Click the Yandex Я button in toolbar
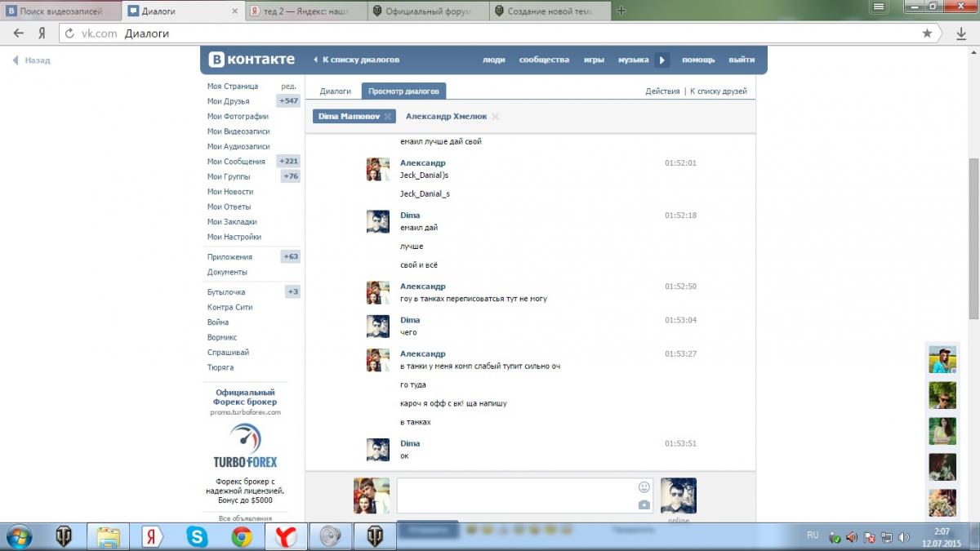Viewport: 980px width, 551px height. 42,33
